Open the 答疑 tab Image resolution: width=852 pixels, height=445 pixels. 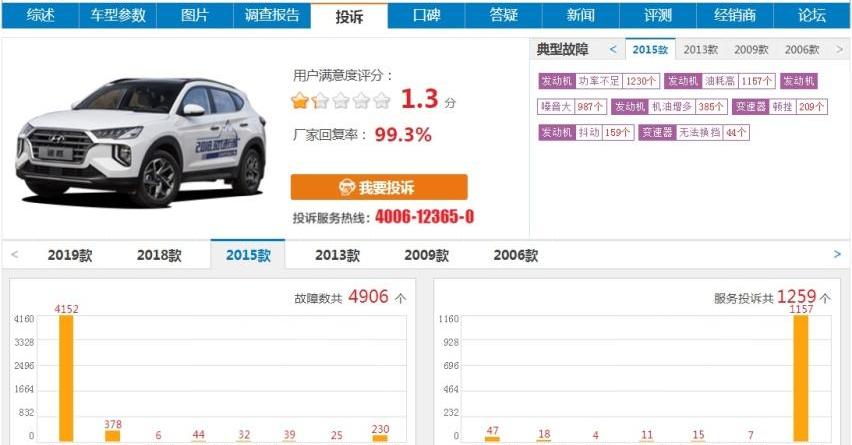(504, 15)
